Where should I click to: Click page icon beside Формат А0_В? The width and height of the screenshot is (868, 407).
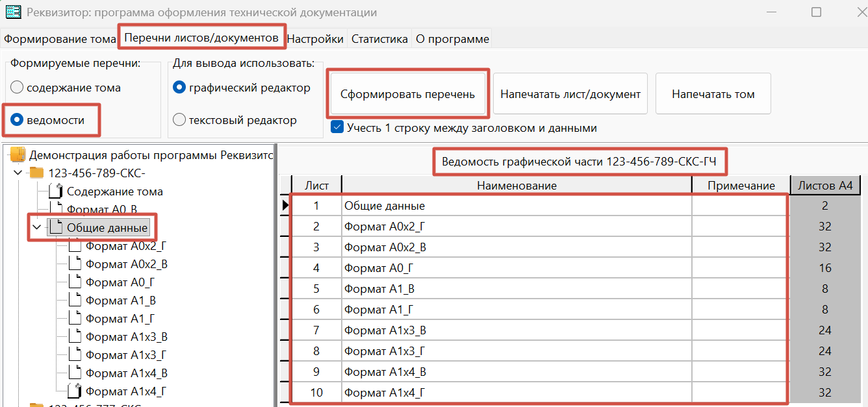56,209
